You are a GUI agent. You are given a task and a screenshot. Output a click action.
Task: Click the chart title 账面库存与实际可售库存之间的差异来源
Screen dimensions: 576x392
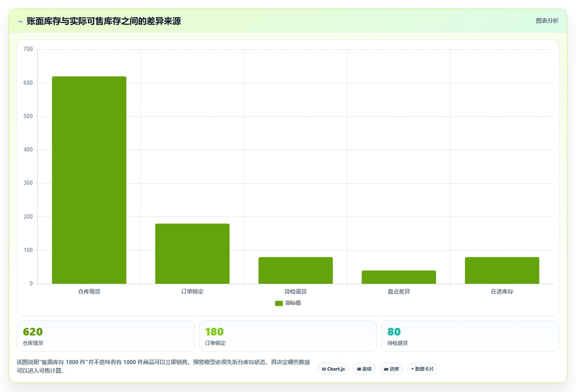coord(104,21)
